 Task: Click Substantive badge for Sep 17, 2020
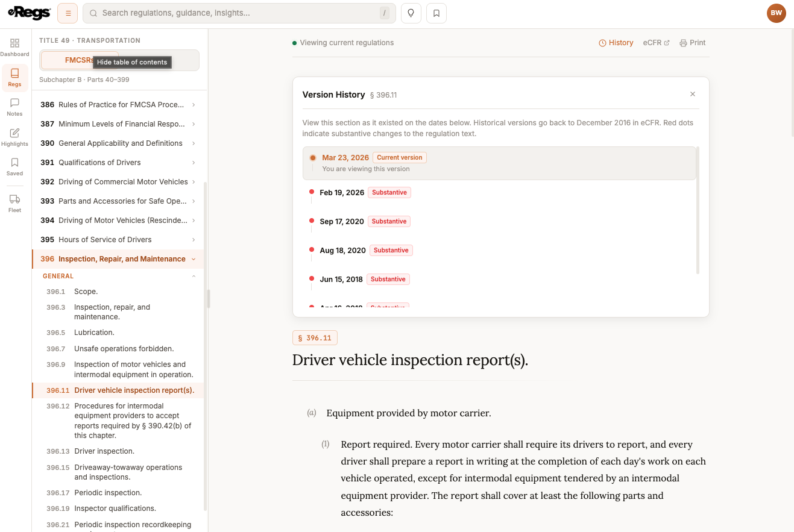[389, 222]
